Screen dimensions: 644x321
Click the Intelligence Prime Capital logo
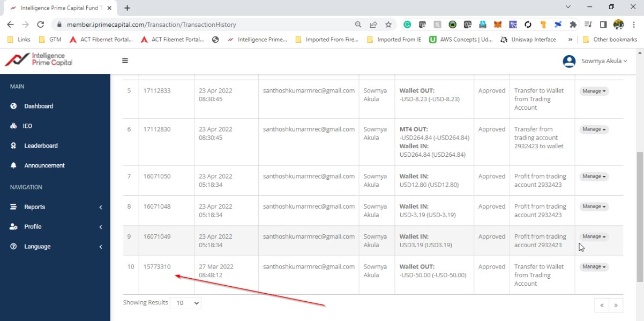point(40,59)
